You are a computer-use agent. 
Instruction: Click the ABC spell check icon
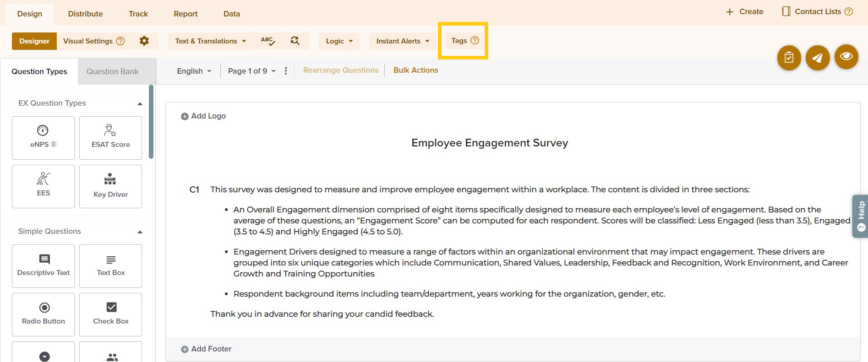coord(268,41)
